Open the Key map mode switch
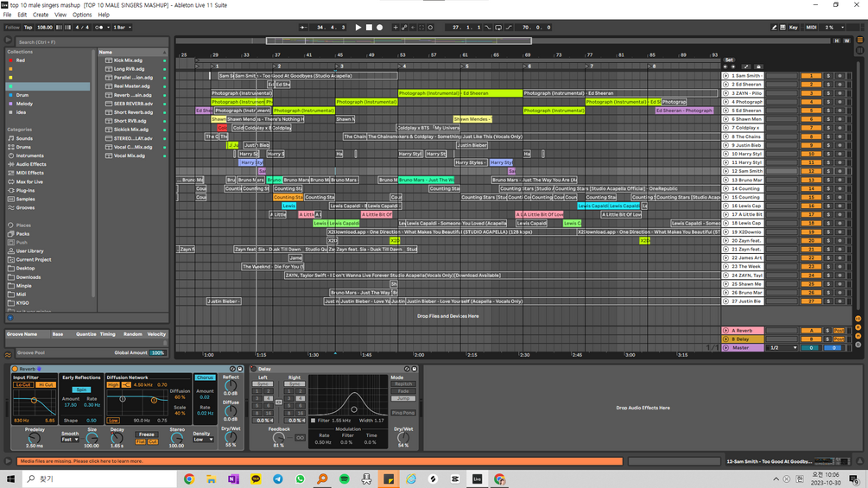This screenshot has width=868, height=488. point(794,27)
